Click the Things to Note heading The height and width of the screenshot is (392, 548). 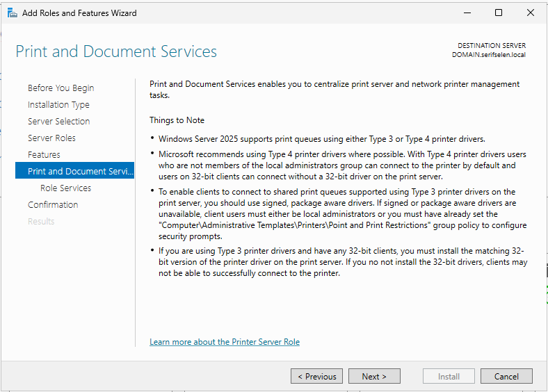[177, 120]
